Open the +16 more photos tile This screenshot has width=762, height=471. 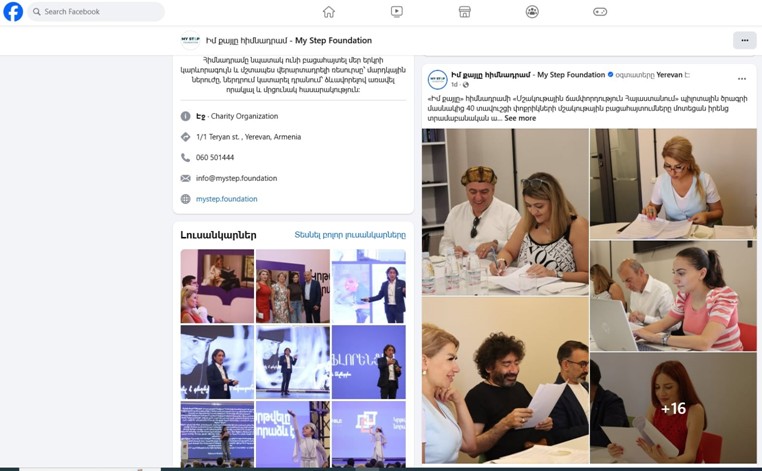[x=674, y=408]
